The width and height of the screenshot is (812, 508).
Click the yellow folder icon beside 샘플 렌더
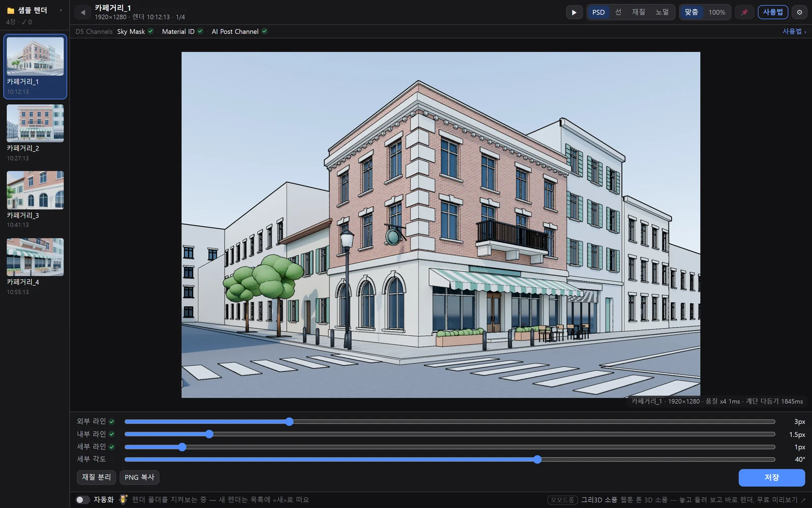tap(11, 10)
